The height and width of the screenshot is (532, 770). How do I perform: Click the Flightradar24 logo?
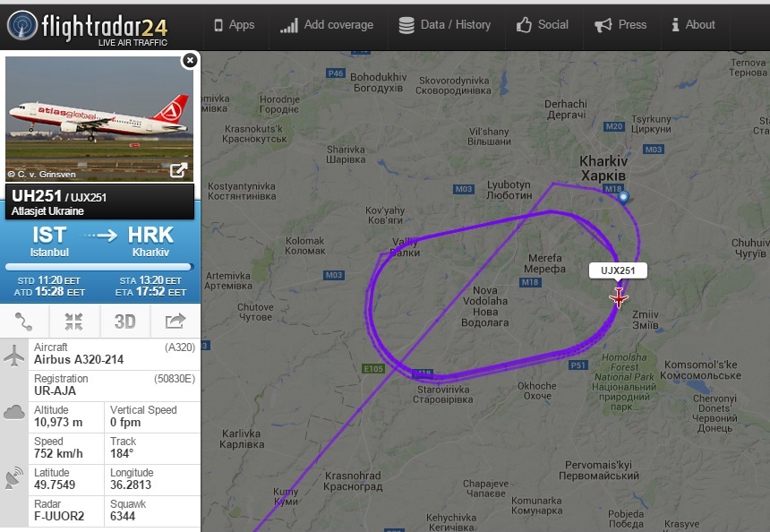[88, 27]
